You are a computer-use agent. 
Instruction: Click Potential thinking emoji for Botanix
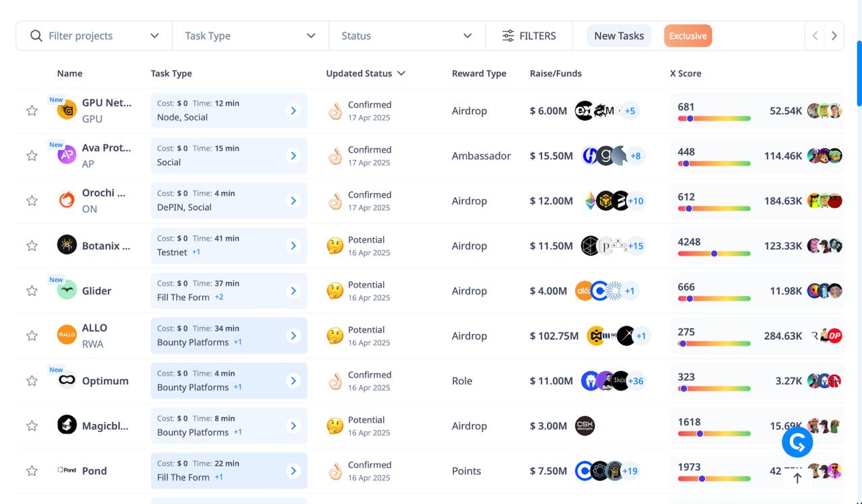click(x=335, y=246)
